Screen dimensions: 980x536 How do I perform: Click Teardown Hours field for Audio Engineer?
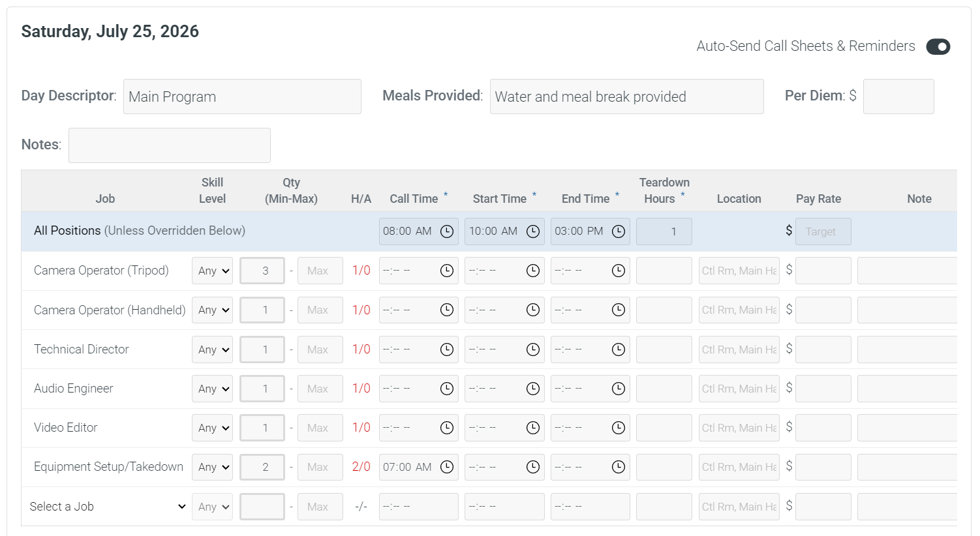click(x=664, y=389)
